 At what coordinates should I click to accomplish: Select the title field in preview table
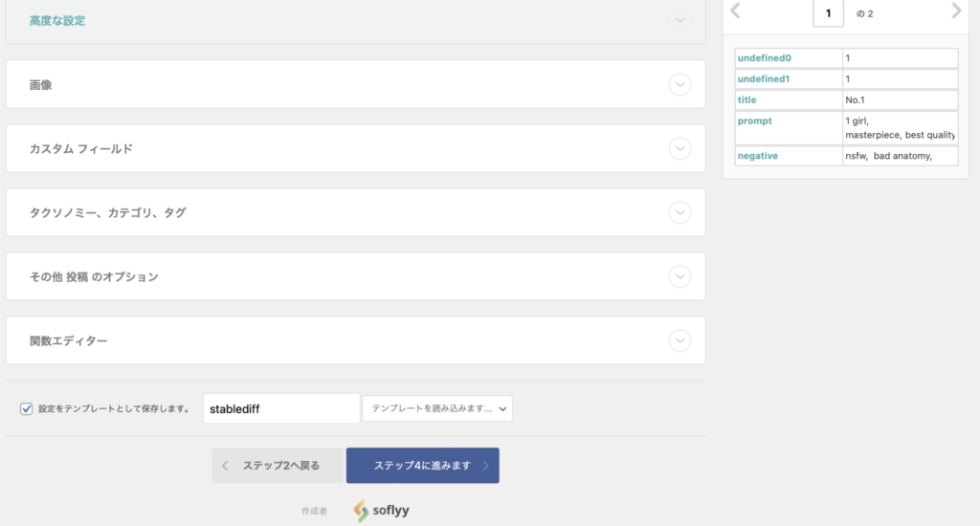pos(746,99)
